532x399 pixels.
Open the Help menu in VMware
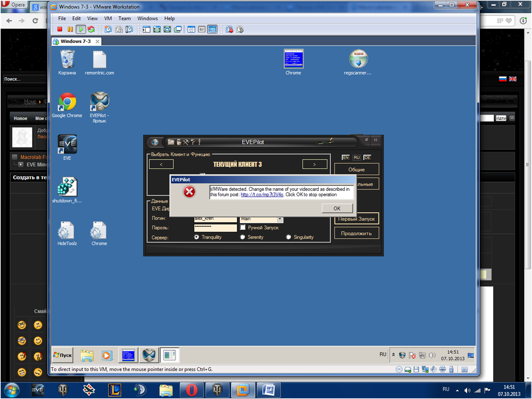click(169, 18)
